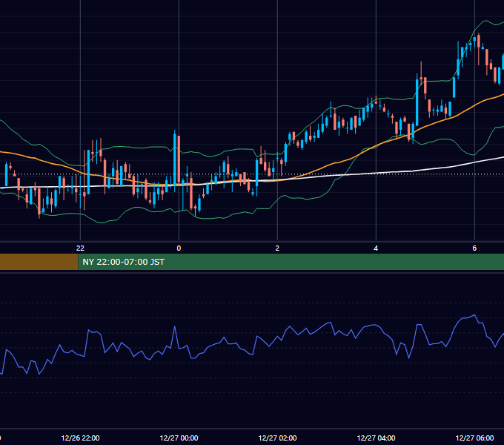Click the 12/26 22:00 date label

point(80,438)
